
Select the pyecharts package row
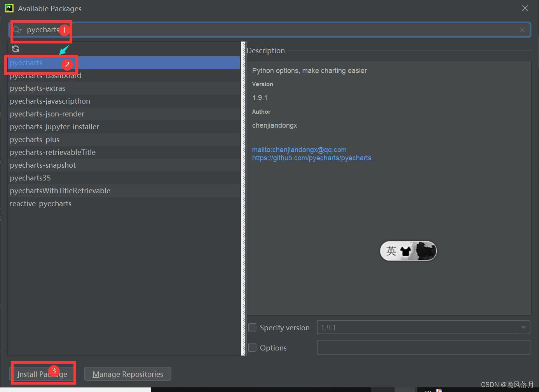124,63
